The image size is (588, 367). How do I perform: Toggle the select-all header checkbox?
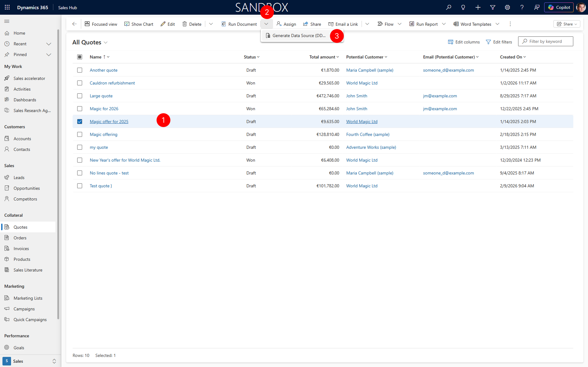pos(80,57)
